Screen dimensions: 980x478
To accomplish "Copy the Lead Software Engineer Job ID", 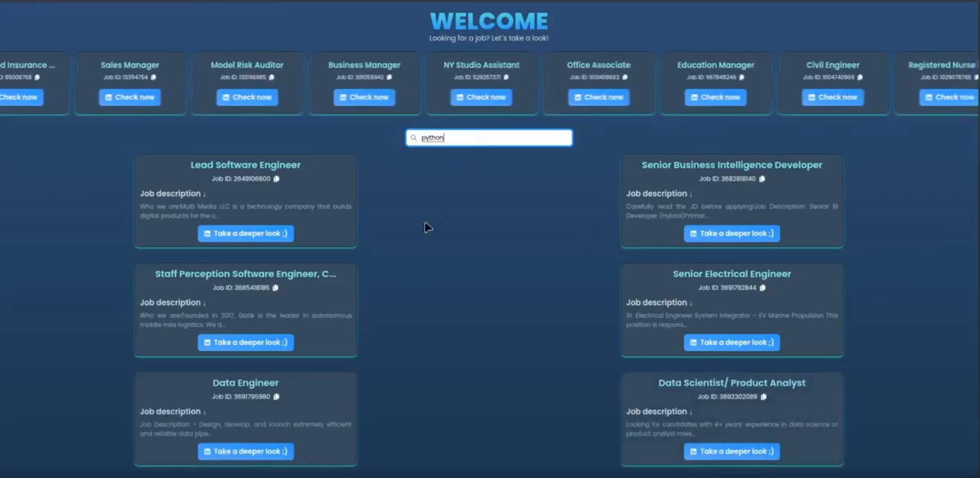I will coord(277,179).
